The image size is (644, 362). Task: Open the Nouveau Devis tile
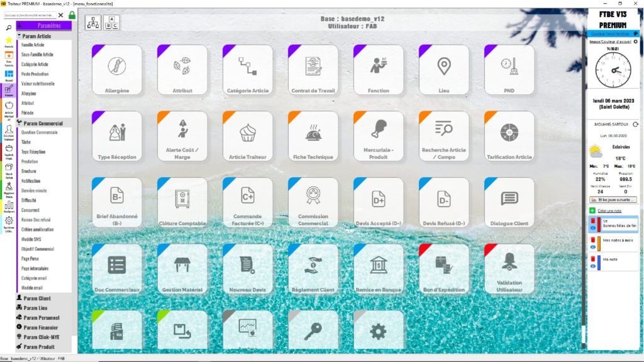click(x=248, y=269)
